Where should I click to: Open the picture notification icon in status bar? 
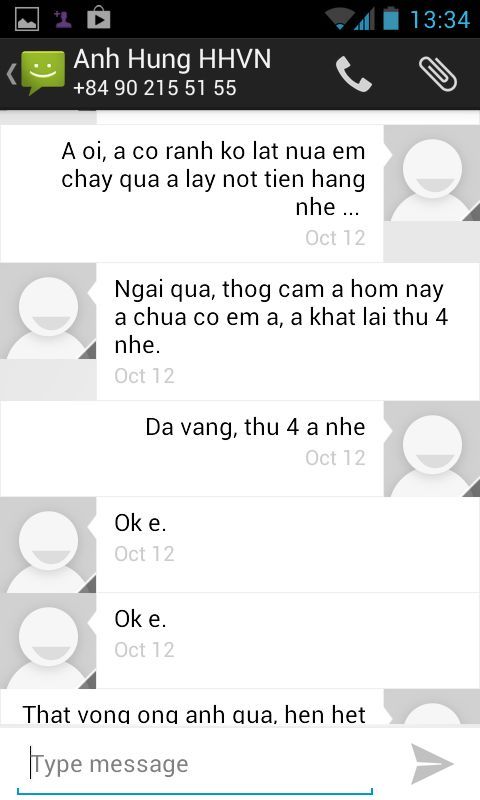pyautogui.click(x=27, y=19)
